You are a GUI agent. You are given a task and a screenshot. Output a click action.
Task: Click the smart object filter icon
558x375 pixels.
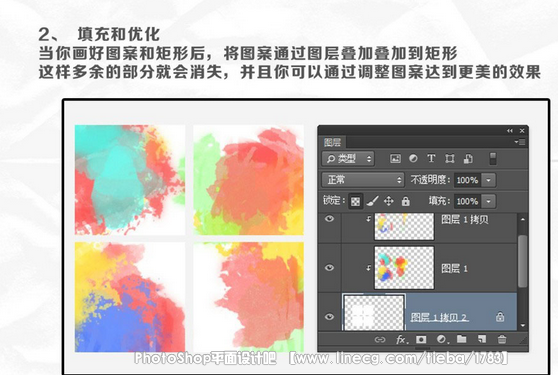[x=468, y=159]
